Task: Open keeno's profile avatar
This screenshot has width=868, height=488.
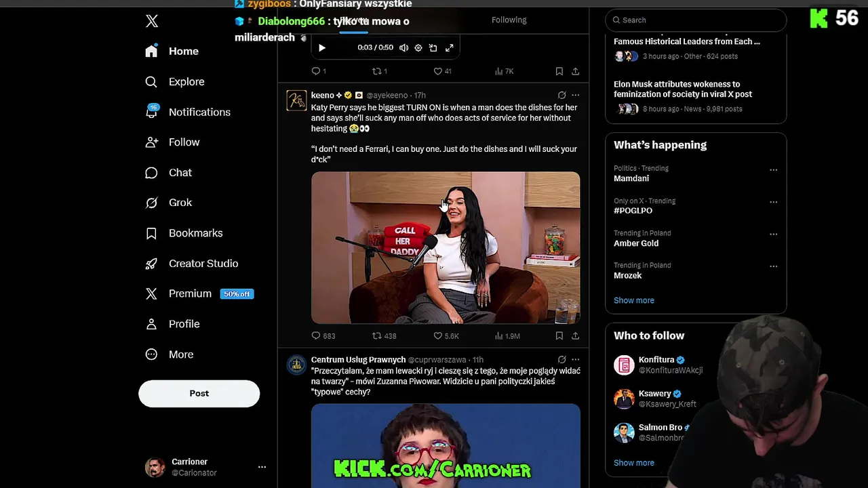Action: [x=296, y=100]
